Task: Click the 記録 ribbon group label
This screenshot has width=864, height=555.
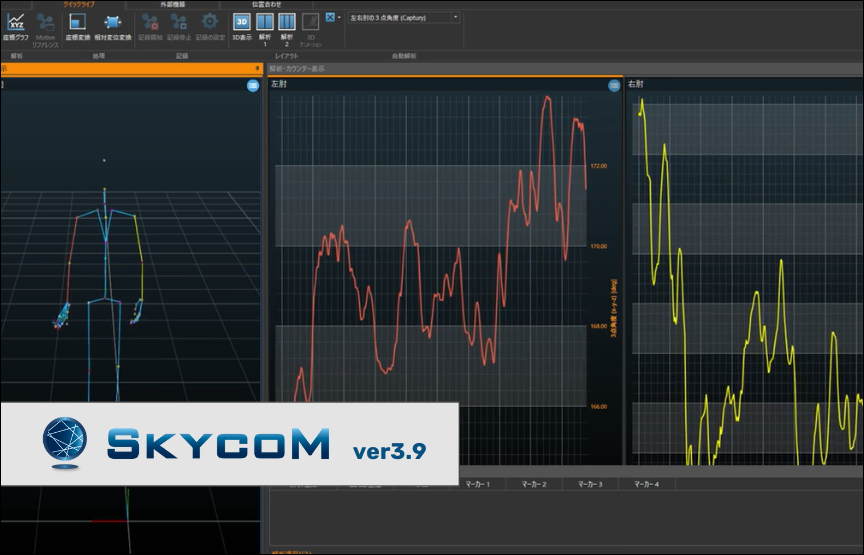Action: pos(182,56)
